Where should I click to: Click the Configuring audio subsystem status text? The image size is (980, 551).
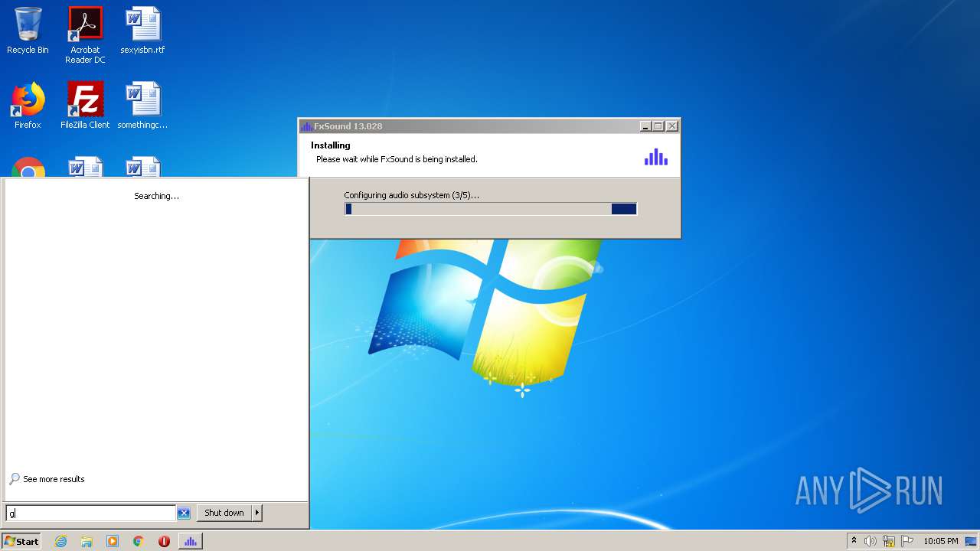(x=411, y=195)
